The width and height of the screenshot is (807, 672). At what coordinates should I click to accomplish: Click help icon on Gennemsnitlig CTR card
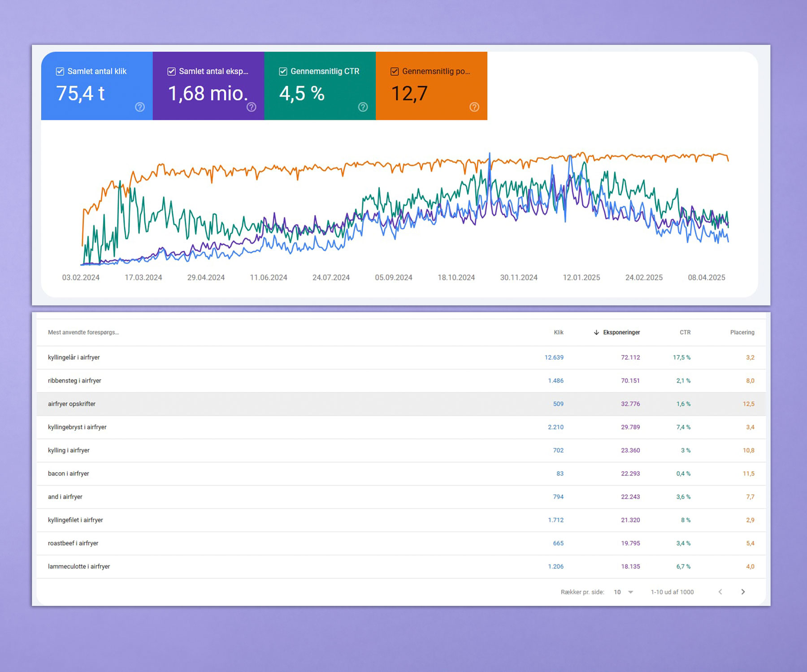(x=363, y=107)
